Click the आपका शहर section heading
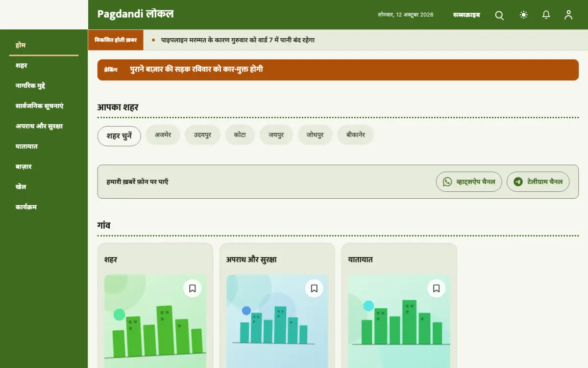The image size is (588, 368). 118,107
